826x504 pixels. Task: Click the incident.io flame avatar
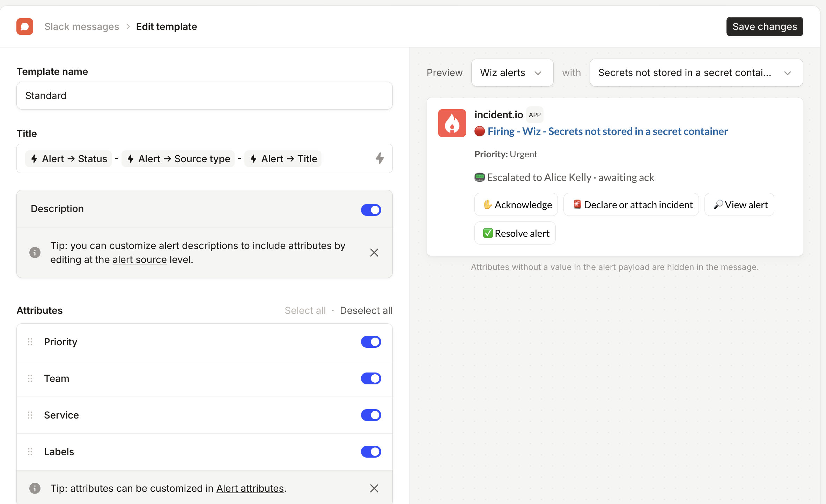point(452,123)
